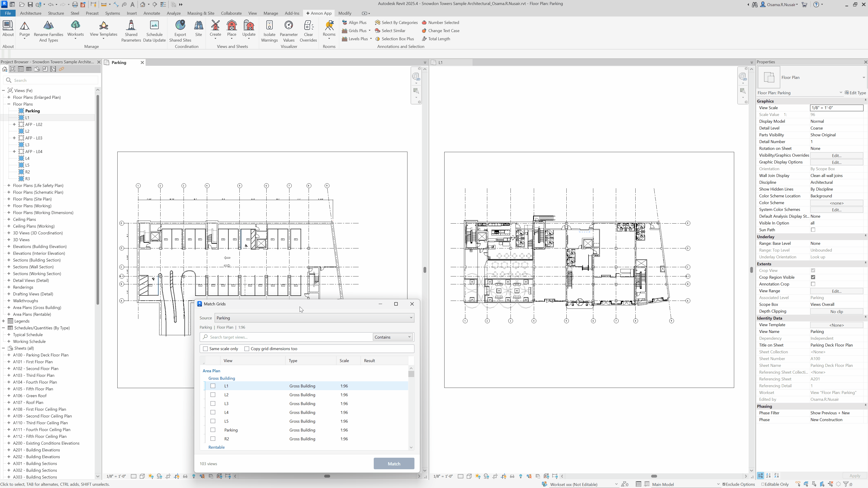This screenshot has height=488, width=868.
Task: Click Align Plus tool
Action: (354, 23)
